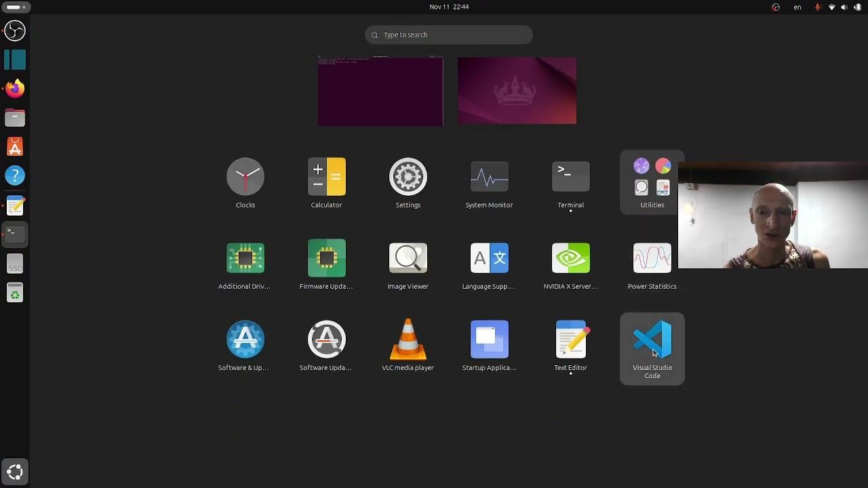This screenshot has width=868, height=488.
Task: Click the Show Apps Ubuntu button
Action: point(15,472)
